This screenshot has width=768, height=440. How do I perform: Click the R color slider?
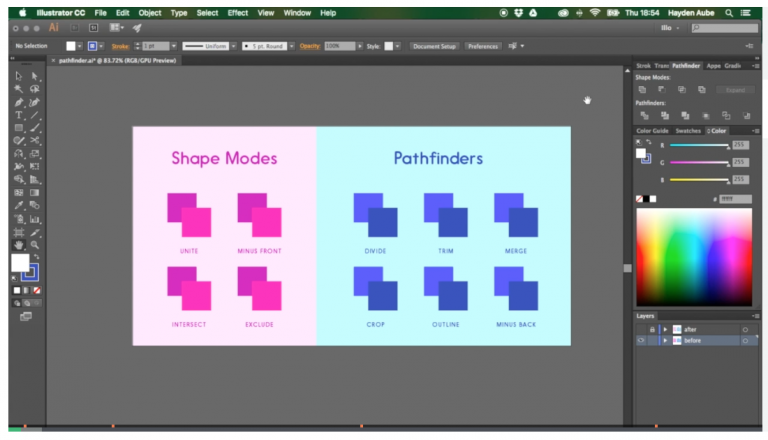[x=699, y=145]
